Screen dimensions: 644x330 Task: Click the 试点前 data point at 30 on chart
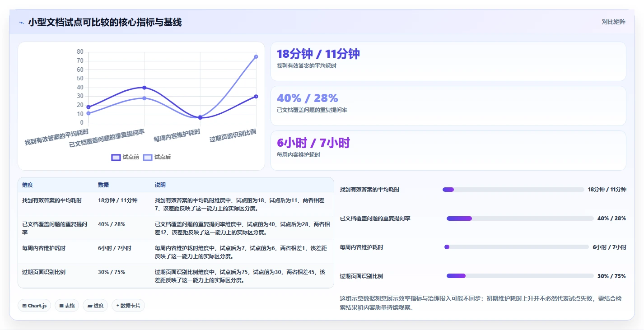pos(256,96)
